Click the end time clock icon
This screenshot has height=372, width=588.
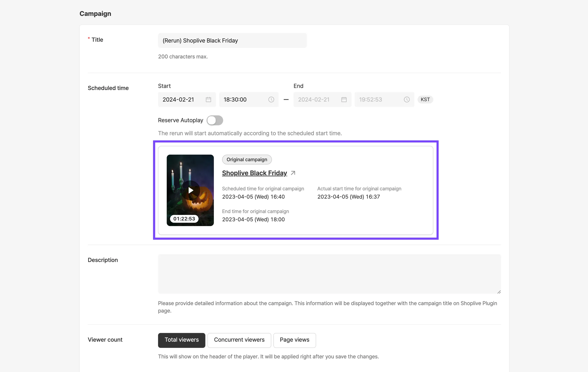coord(406,100)
